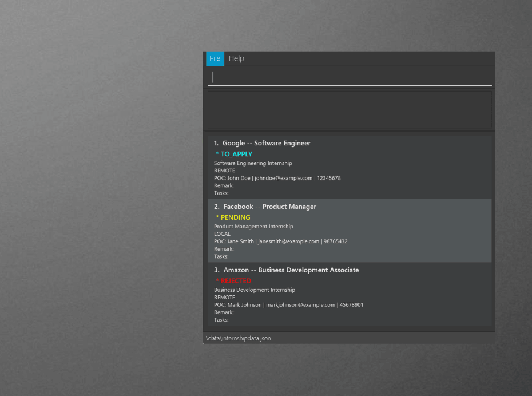The image size is (532, 396).
Task: Open the File menu
Action: [x=215, y=58]
